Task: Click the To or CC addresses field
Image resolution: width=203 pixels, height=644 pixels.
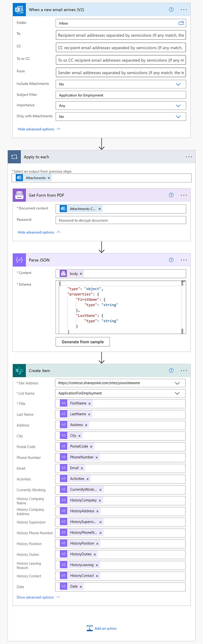Action: [121, 60]
